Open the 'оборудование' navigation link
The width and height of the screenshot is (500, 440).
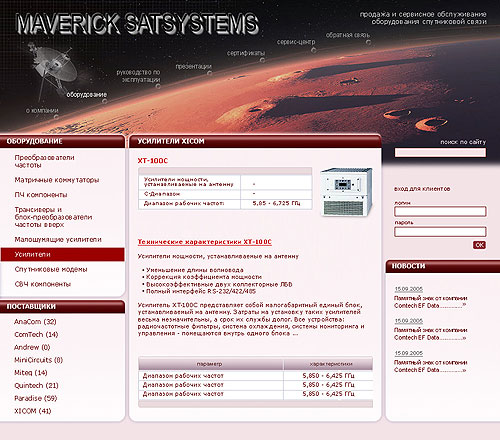[87, 95]
